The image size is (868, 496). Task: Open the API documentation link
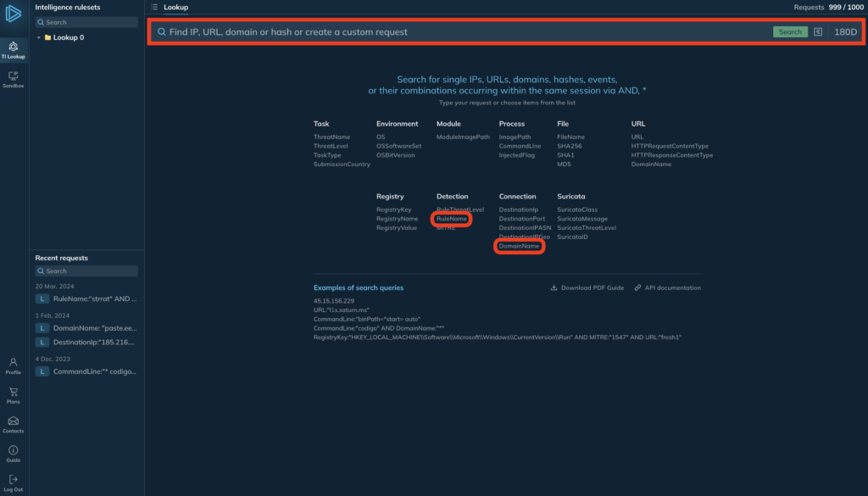(x=667, y=287)
